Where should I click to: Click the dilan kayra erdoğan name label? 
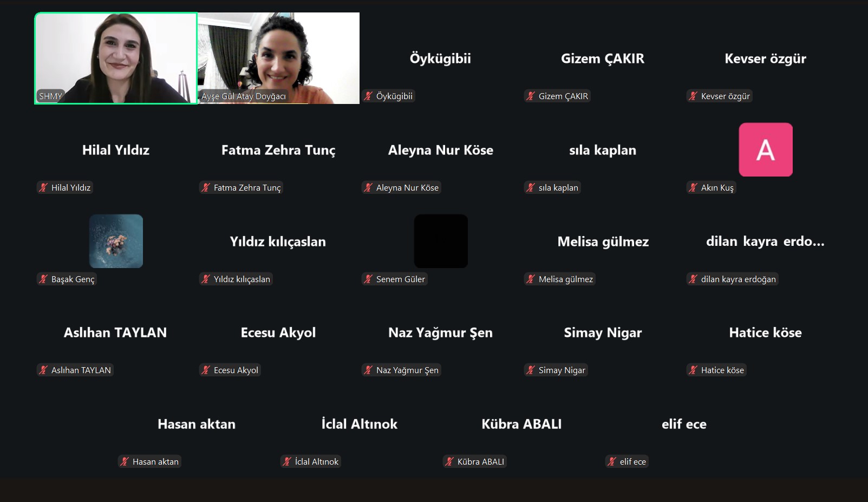click(739, 279)
